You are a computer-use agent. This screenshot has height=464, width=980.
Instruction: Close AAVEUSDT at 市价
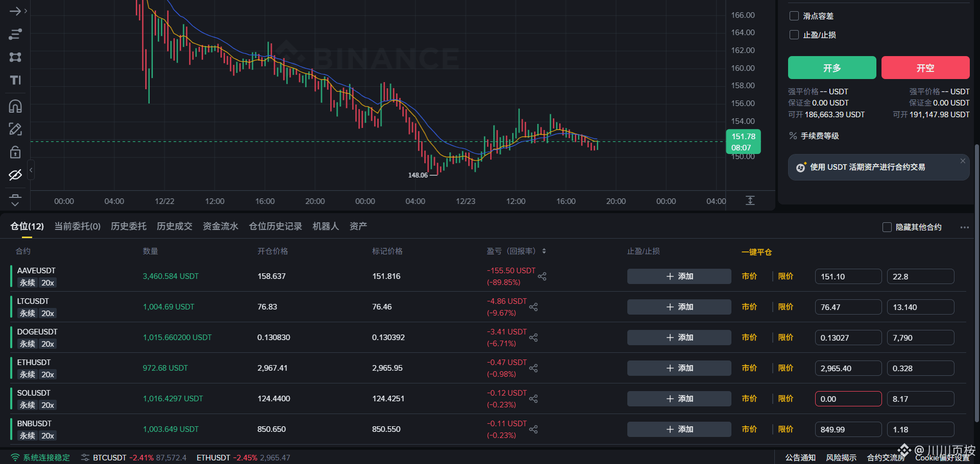click(749, 276)
